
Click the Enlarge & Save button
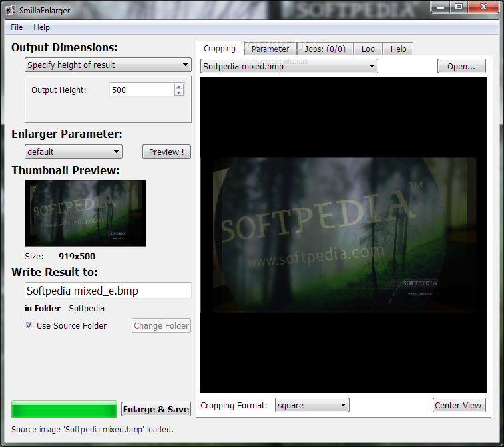tap(156, 410)
